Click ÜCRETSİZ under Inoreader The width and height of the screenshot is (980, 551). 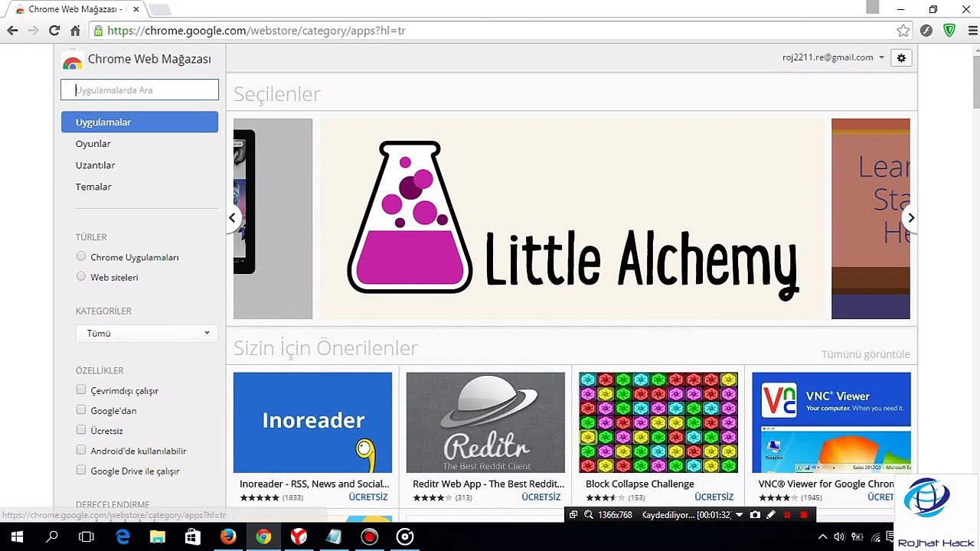coord(368,497)
